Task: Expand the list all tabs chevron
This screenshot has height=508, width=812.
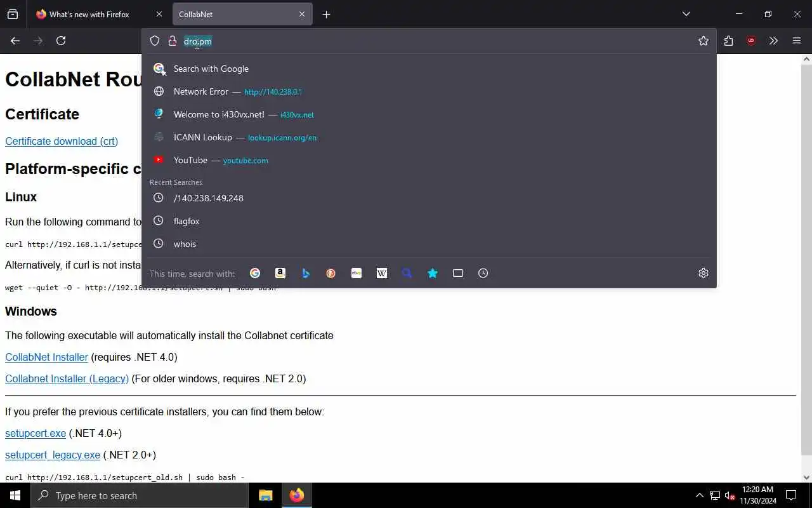Action: coord(686,14)
